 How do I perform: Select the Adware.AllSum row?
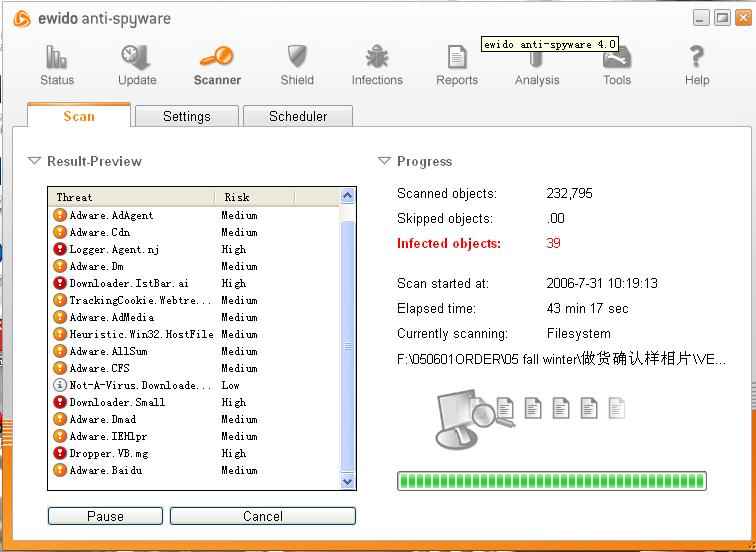(x=194, y=351)
